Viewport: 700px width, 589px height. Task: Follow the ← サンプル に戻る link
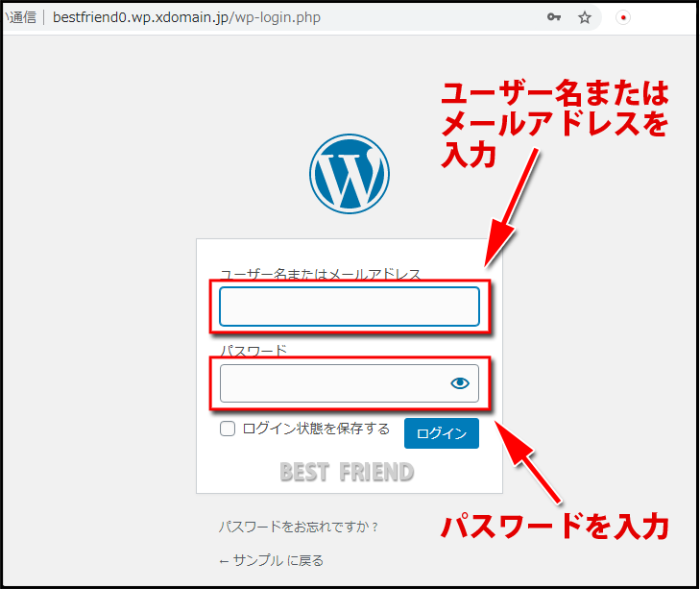(x=271, y=560)
